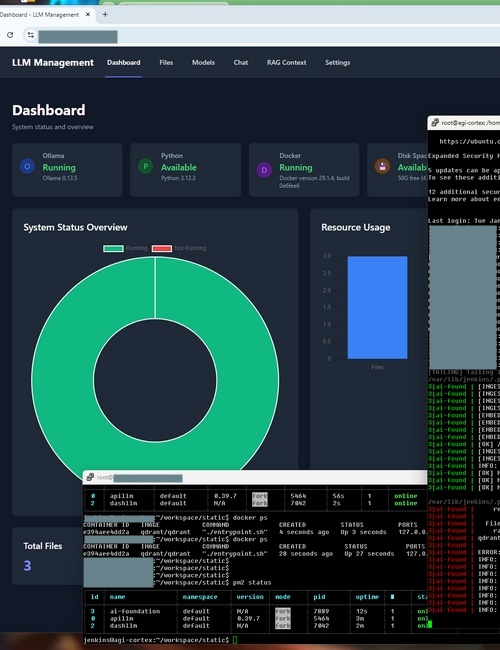Viewport: 500px width, 650px height.
Task: Open the Models nav tab
Action: 203,63
